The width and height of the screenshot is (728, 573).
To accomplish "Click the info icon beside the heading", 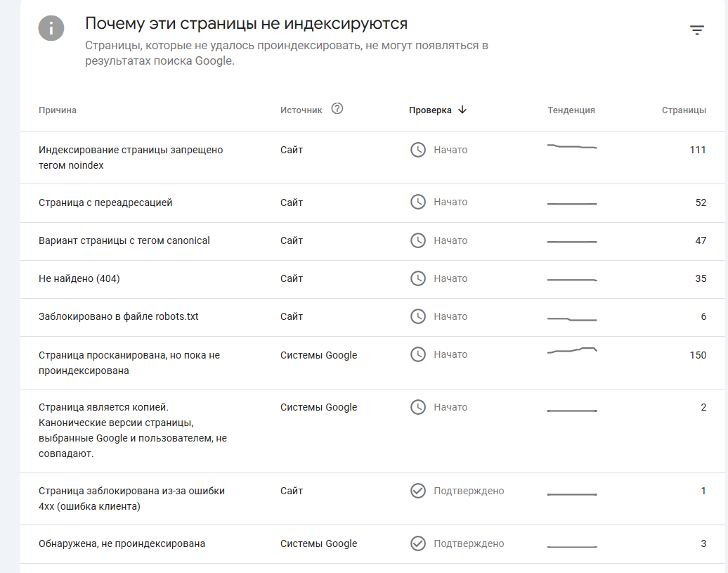I will coord(51,28).
